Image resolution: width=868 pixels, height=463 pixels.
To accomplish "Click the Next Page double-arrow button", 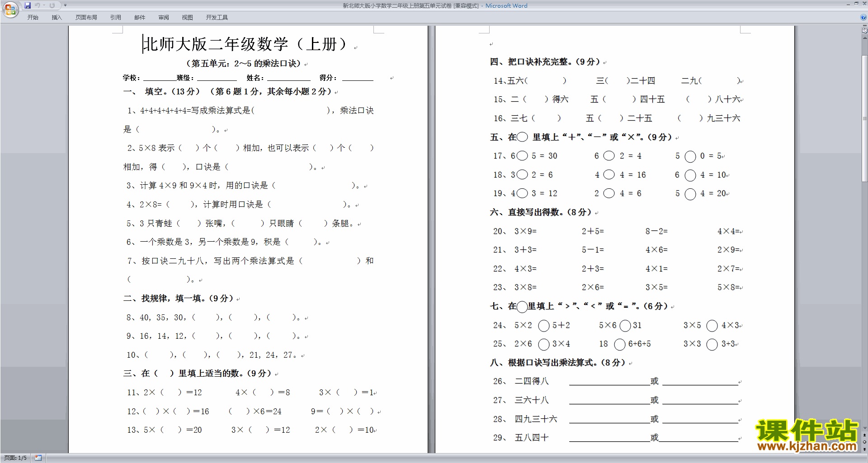I will click(x=864, y=449).
